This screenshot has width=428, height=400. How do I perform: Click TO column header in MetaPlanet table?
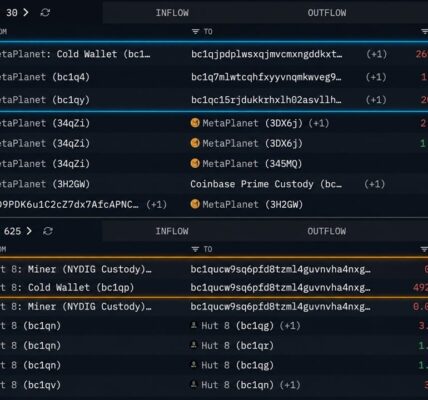coord(208,32)
